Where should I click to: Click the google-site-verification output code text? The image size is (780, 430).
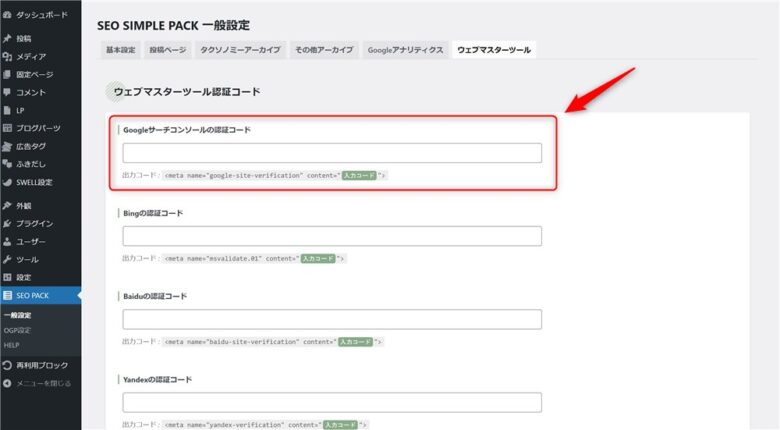[x=275, y=175]
